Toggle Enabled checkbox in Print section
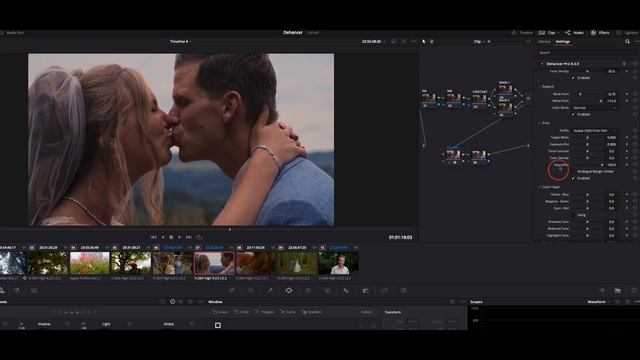640x360 pixels. point(573,178)
